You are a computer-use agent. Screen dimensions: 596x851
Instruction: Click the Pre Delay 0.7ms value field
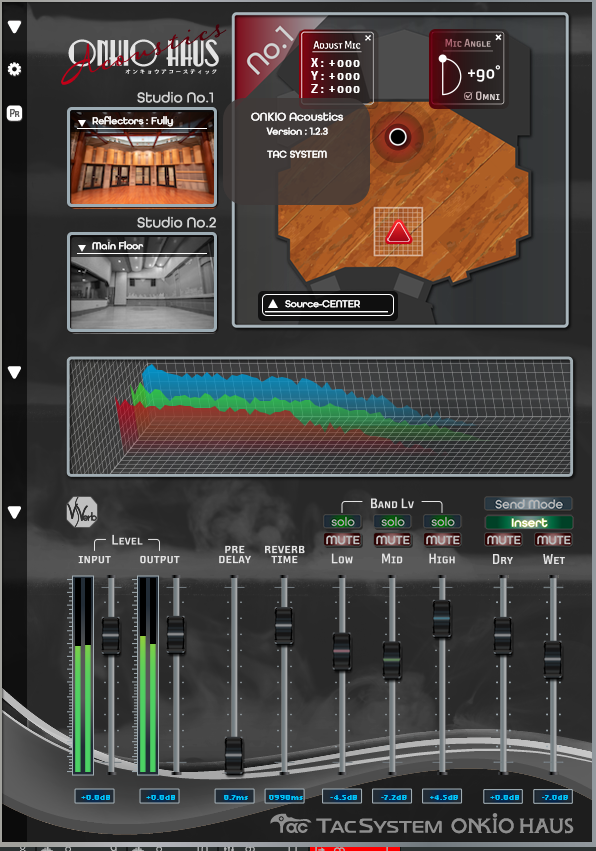click(x=234, y=797)
